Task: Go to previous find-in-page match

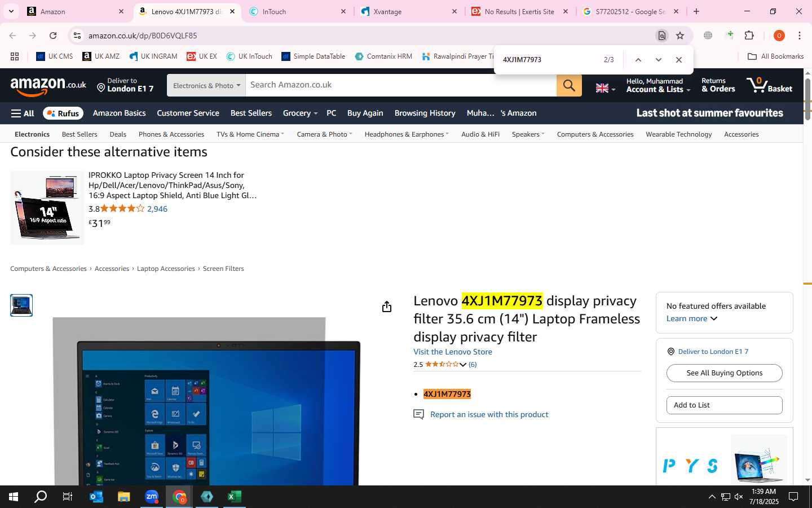Action: click(638, 60)
